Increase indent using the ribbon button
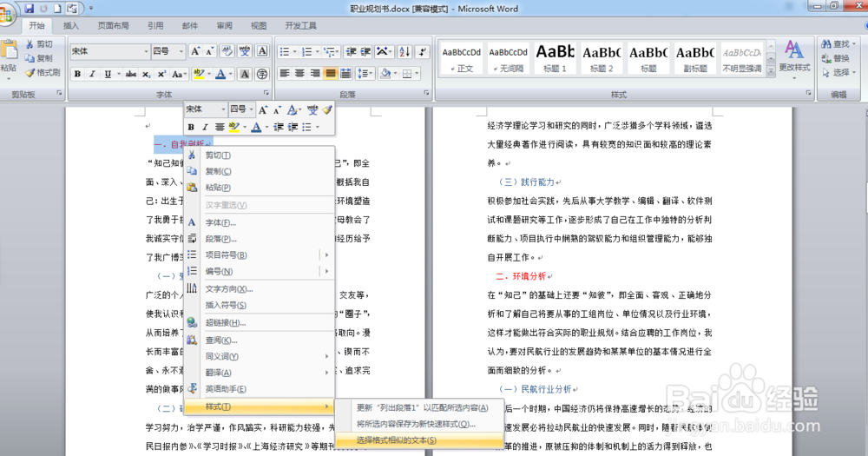Image resolution: width=868 pixels, height=456 pixels. coord(365,51)
